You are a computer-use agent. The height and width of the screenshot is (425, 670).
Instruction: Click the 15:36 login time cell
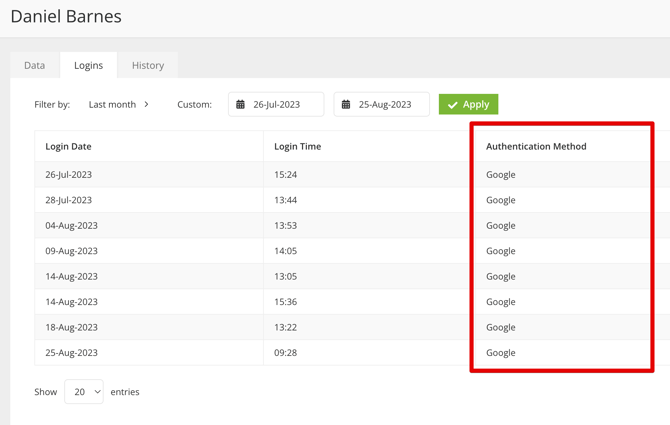[x=286, y=302]
